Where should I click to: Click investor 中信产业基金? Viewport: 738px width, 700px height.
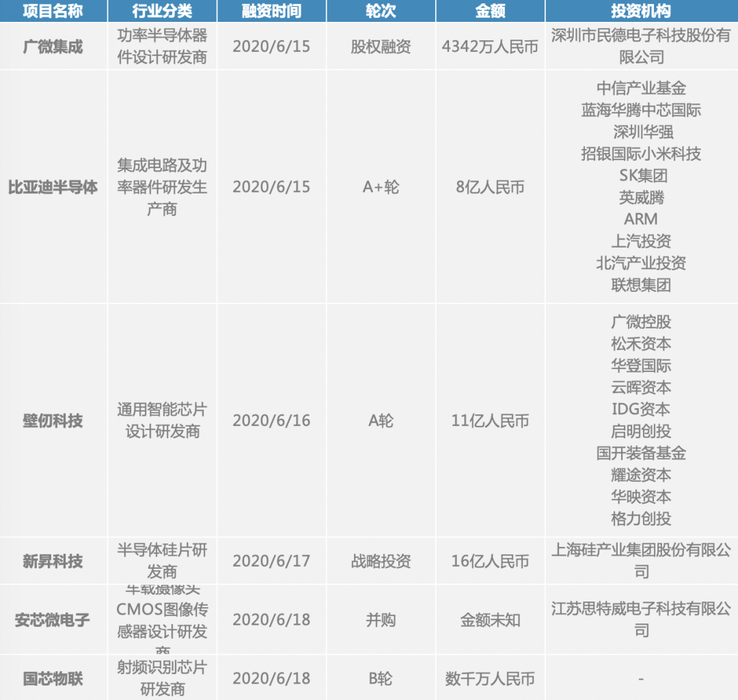point(642,88)
